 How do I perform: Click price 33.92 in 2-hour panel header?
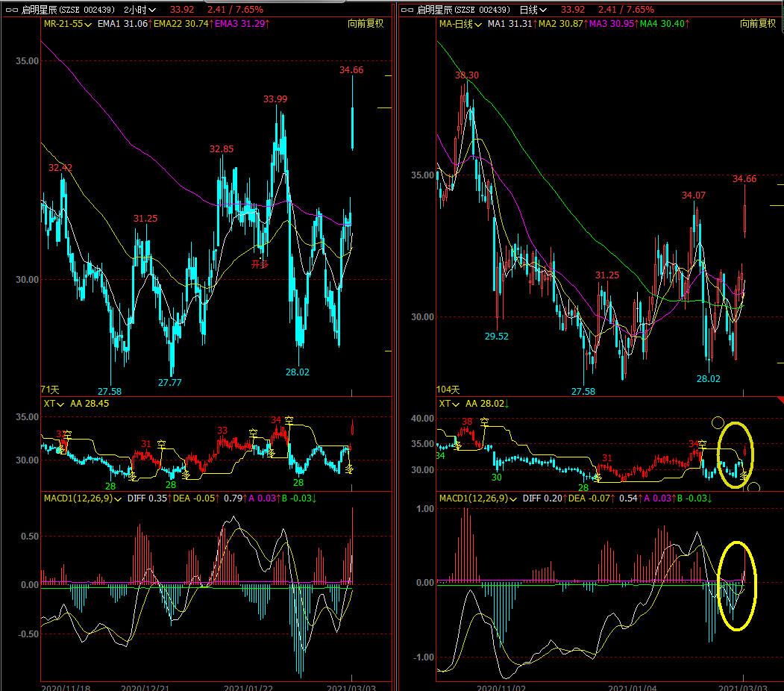pyautogui.click(x=182, y=10)
